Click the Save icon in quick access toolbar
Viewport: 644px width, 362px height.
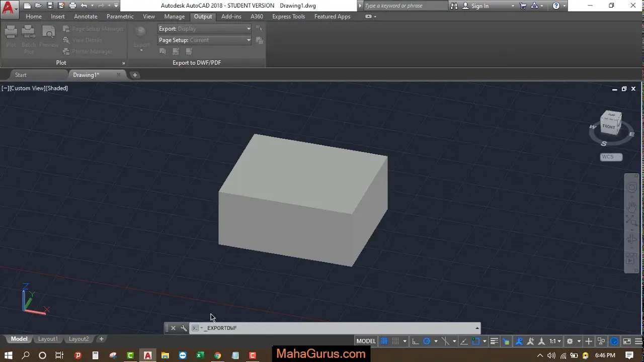pyautogui.click(x=50, y=6)
